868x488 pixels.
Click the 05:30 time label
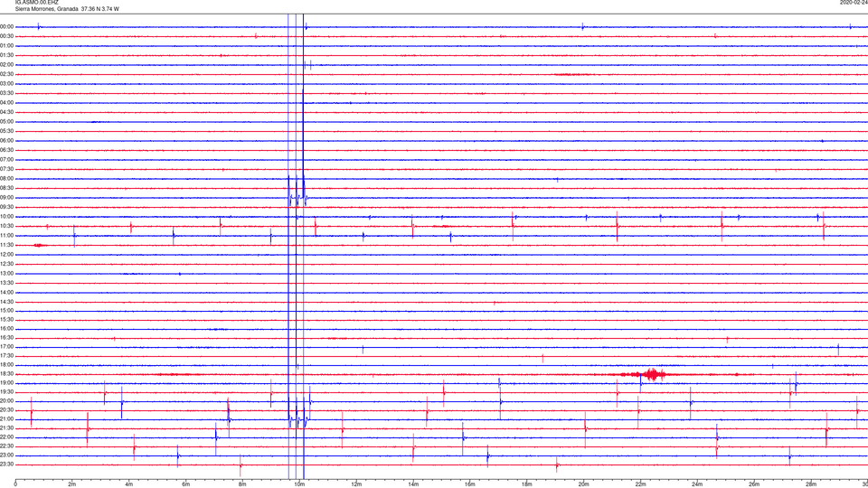pos(7,131)
